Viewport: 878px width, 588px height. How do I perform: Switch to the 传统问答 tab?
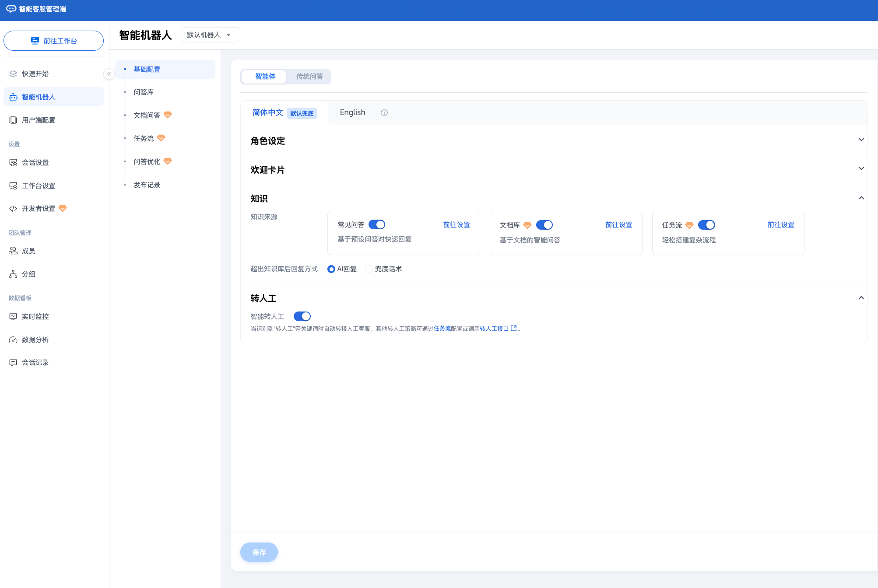[x=309, y=77]
